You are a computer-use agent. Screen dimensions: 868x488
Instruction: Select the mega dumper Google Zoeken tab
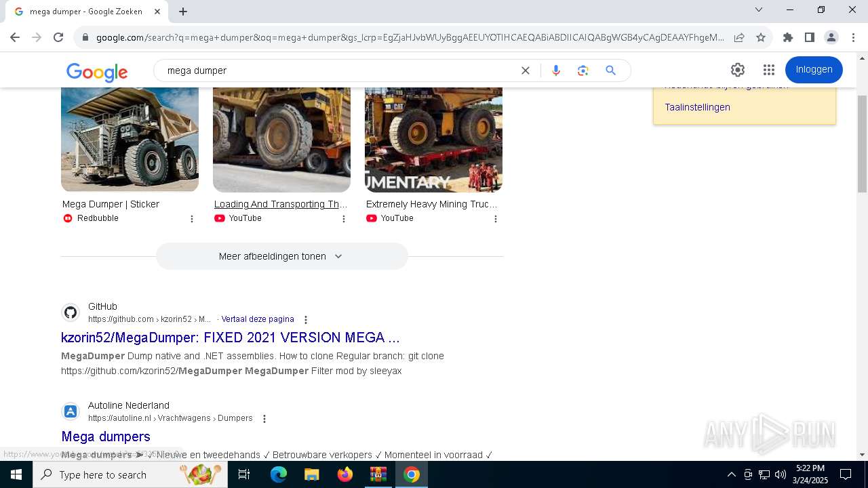pyautogui.click(x=85, y=12)
